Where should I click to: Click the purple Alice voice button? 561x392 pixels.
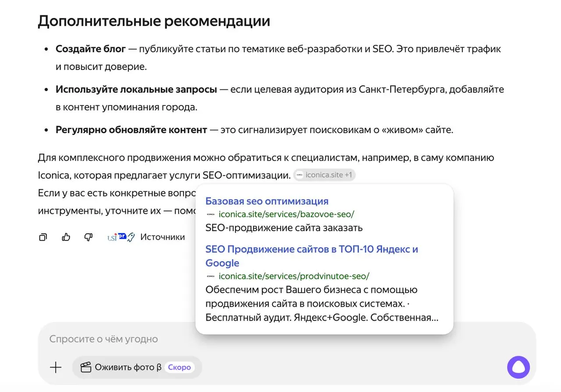pyautogui.click(x=518, y=367)
